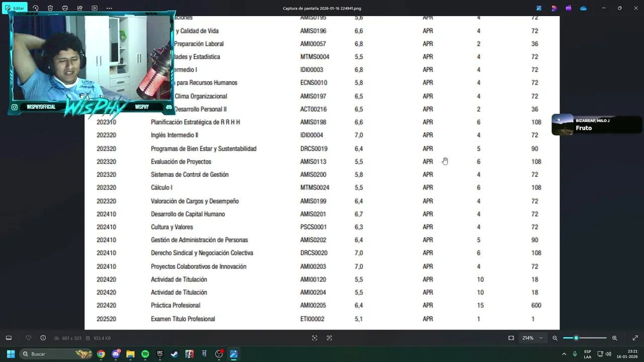
Task: Open Clipchamp icon in title bar
Action: coord(569,8)
